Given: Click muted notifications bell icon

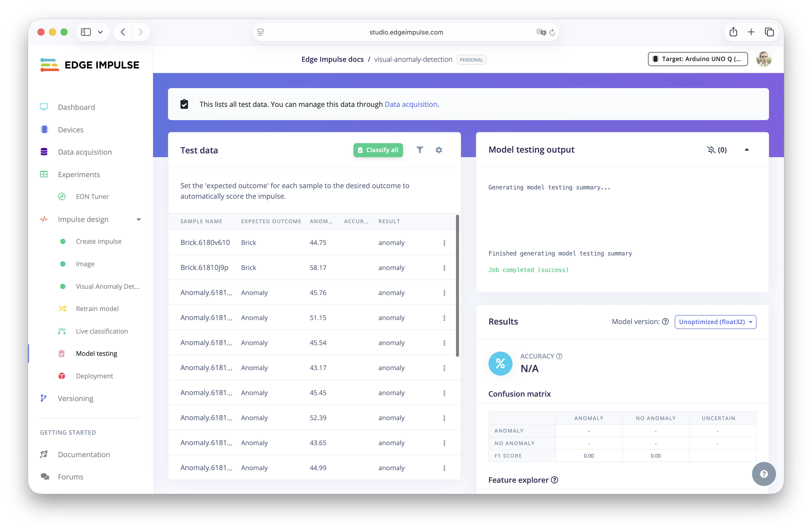Looking at the screenshot, I should point(711,150).
